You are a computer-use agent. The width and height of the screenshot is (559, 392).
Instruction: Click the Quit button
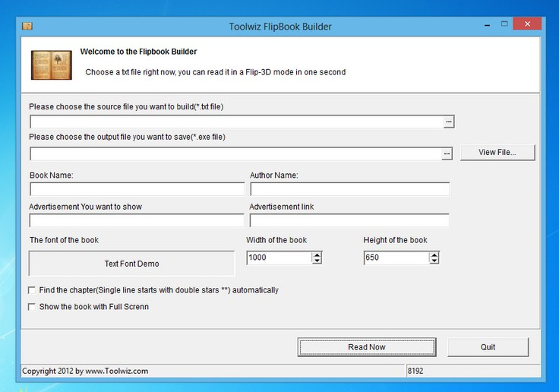[488, 347]
